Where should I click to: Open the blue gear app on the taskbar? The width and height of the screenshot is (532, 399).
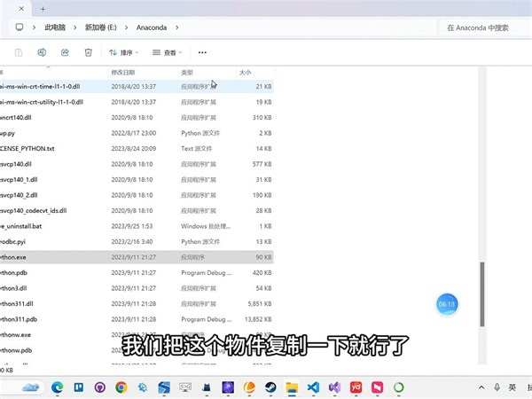click(x=143, y=387)
